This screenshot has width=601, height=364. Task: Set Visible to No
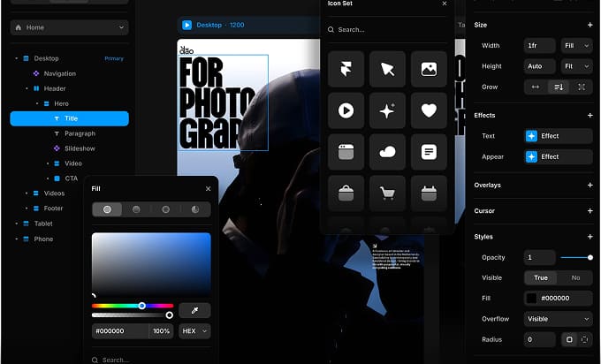(575, 277)
